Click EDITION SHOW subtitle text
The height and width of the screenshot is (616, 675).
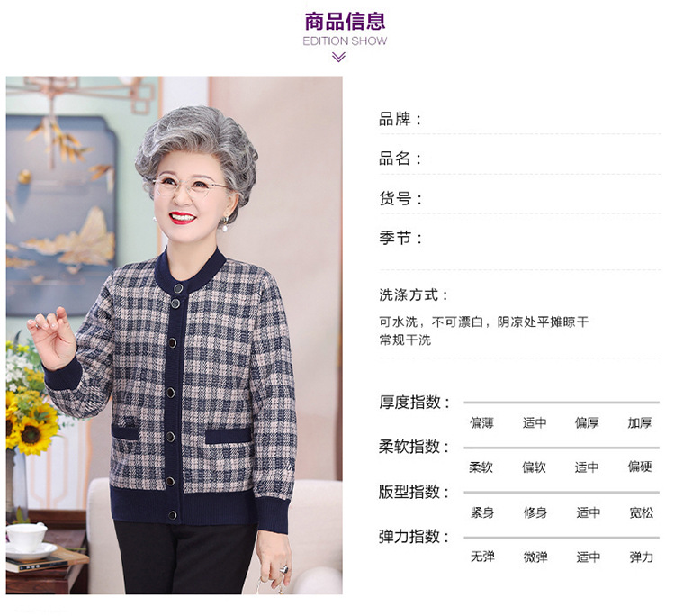345,41
